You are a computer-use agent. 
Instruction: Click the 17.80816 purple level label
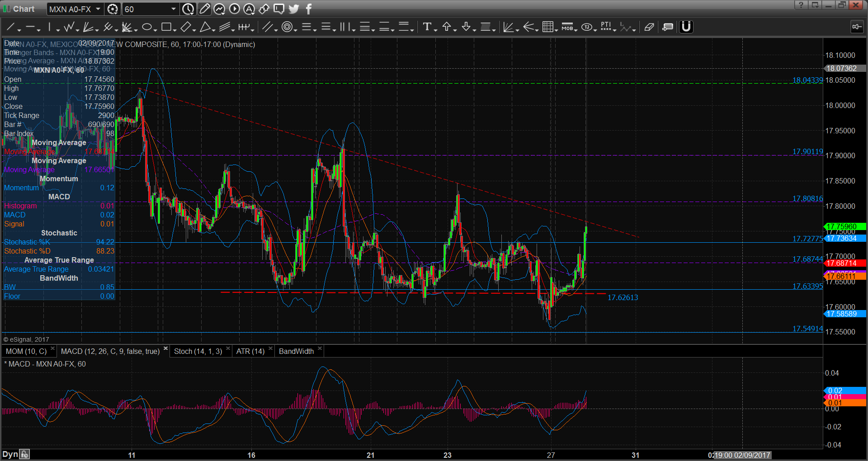[807, 198]
